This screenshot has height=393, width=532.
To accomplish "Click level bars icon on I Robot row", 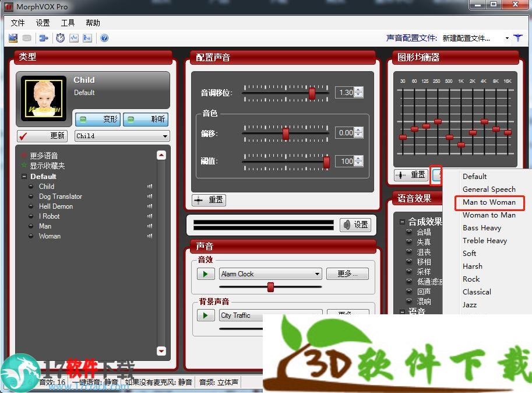I will (x=150, y=216).
